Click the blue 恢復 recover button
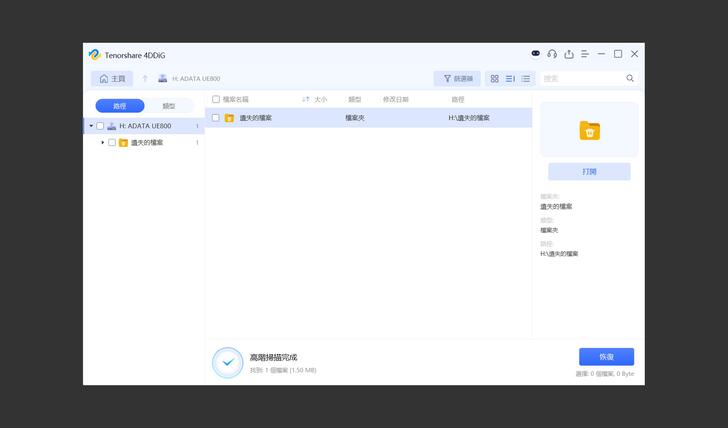728x428 pixels. 606,357
